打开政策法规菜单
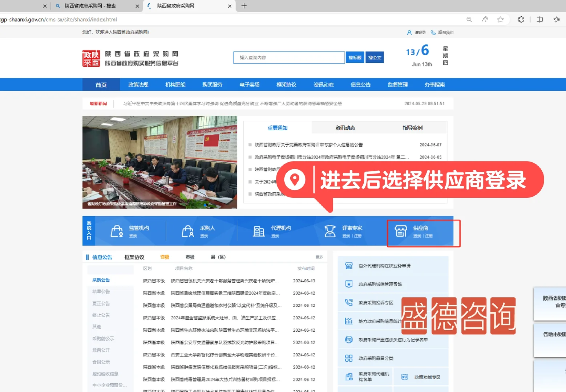Screen dimensions: 566x392 138,84
